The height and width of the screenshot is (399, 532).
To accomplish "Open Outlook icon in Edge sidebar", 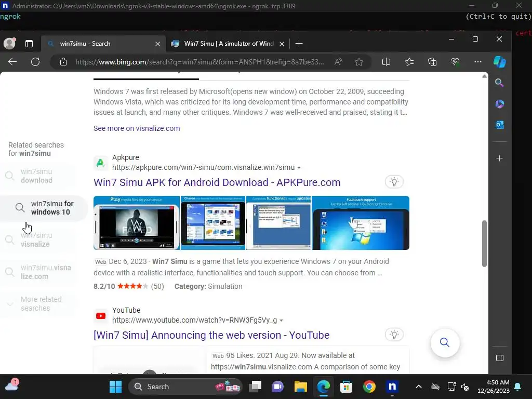I will [499, 125].
